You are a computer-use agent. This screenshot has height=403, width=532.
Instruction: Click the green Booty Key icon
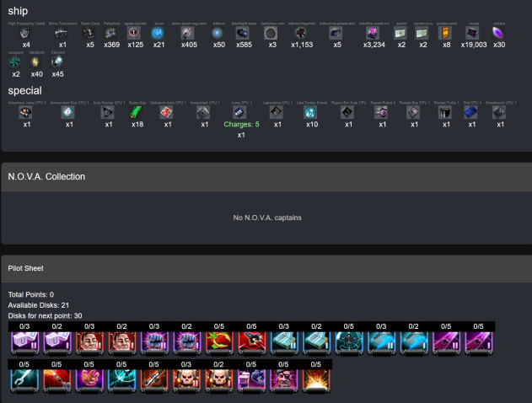pos(136,113)
